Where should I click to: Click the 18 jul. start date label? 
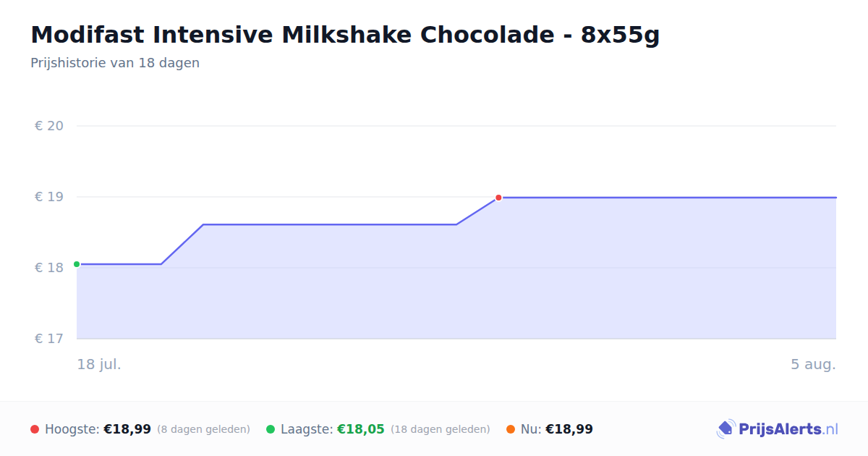coord(99,364)
